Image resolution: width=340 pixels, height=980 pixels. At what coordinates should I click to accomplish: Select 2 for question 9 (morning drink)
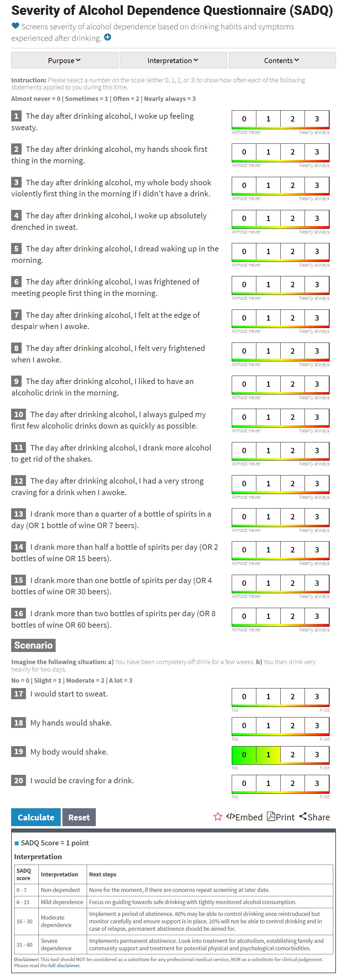coord(292,384)
